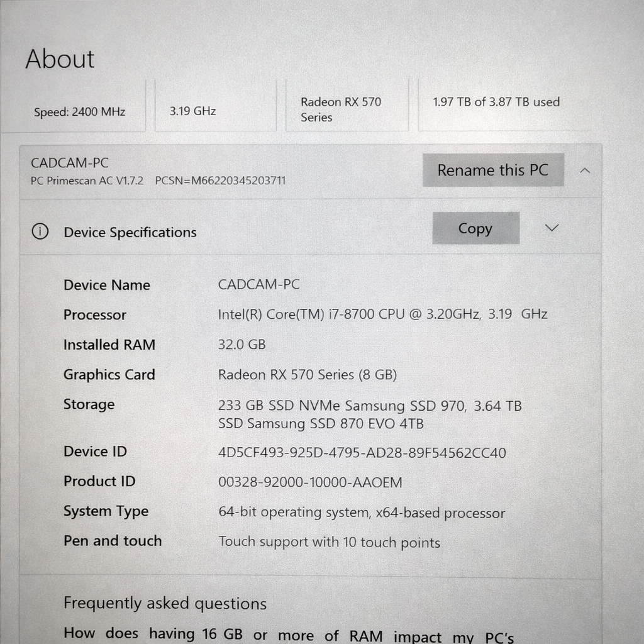Viewport: 644px width, 644px height.
Task: Click the System Type label
Action: (x=106, y=511)
